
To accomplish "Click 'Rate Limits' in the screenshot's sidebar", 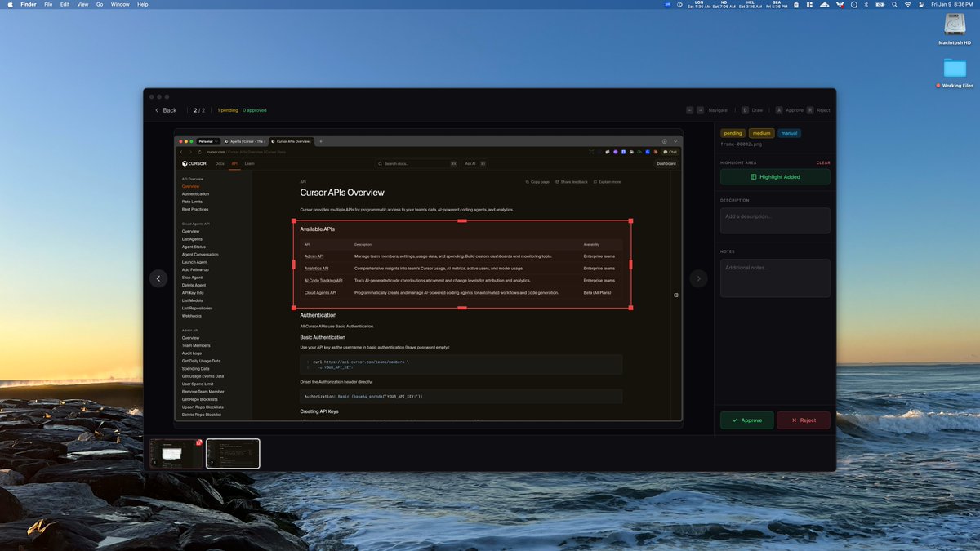I will tap(193, 202).
